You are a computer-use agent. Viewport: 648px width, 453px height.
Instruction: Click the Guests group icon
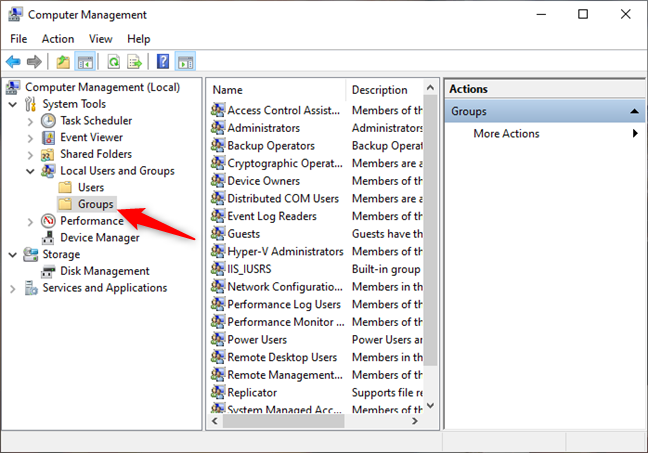[x=218, y=233]
